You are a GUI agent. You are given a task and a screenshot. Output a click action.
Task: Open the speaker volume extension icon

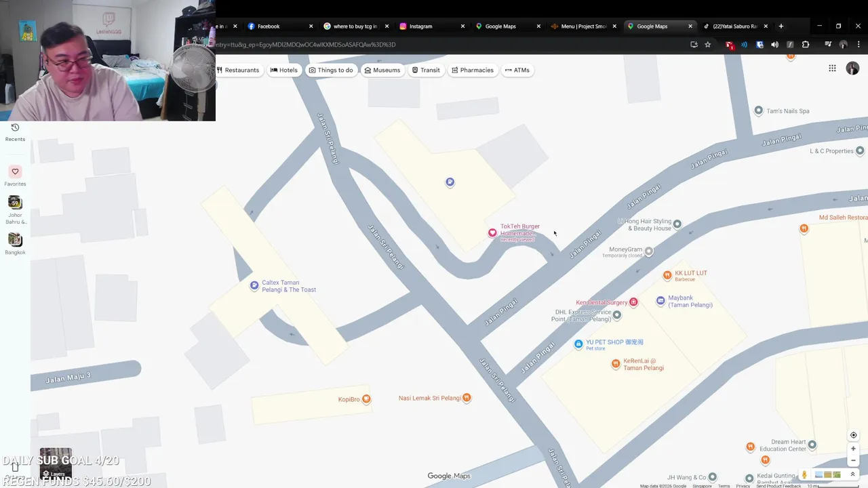pyautogui.click(x=774, y=45)
